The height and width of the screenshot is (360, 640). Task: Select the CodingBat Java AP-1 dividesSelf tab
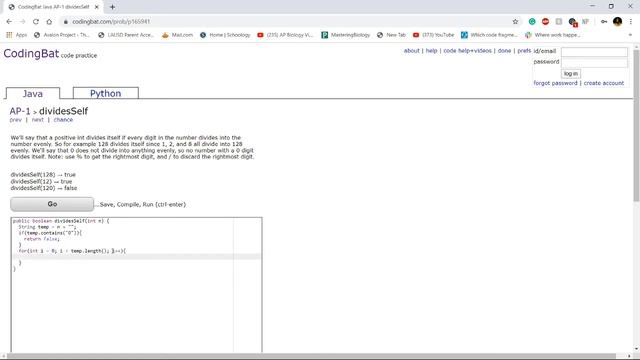point(53,7)
